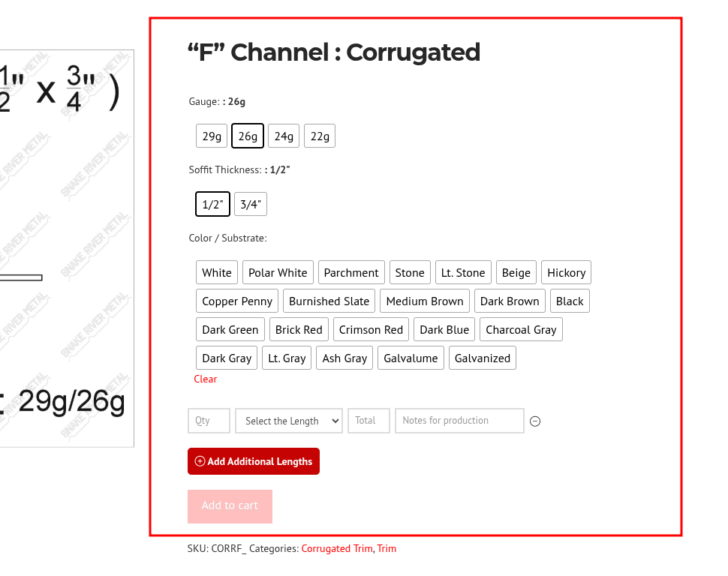Click the Add to cart button

pyautogui.click(x=230, y=506)
